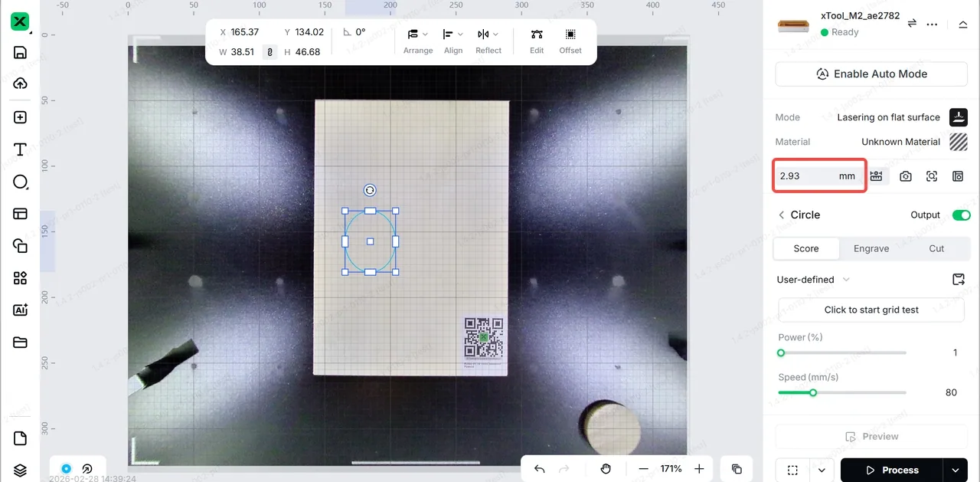This screenshot has height=482, width=980.
Task: Click the Edit nodes tool
Action: click(x=537, y=41)
